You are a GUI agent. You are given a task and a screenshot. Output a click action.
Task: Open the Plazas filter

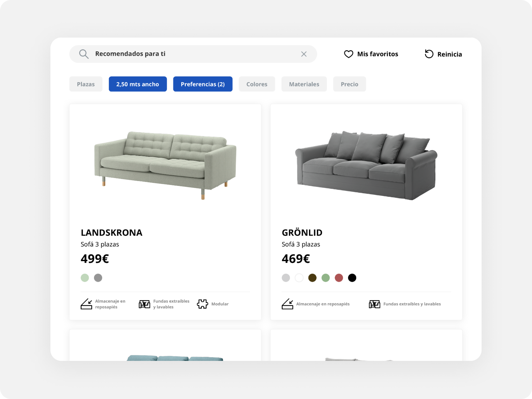pyautogui.click(x=86, y=84)
